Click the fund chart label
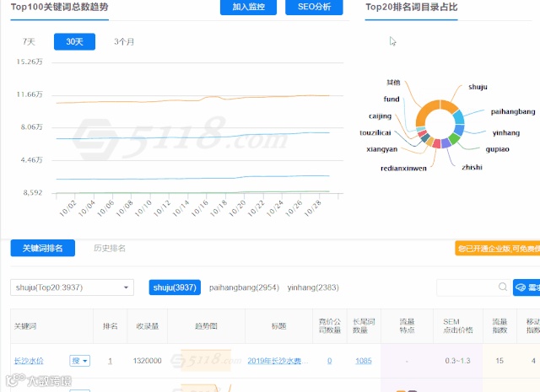The height and width of the screenshot is (392, 540). click(391, 99)
